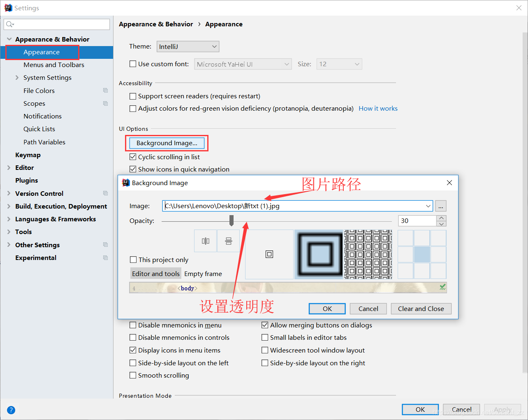The height and width of the screenshot is (420, 528).
Task: Click the Settings search input field
Action: 57,24
